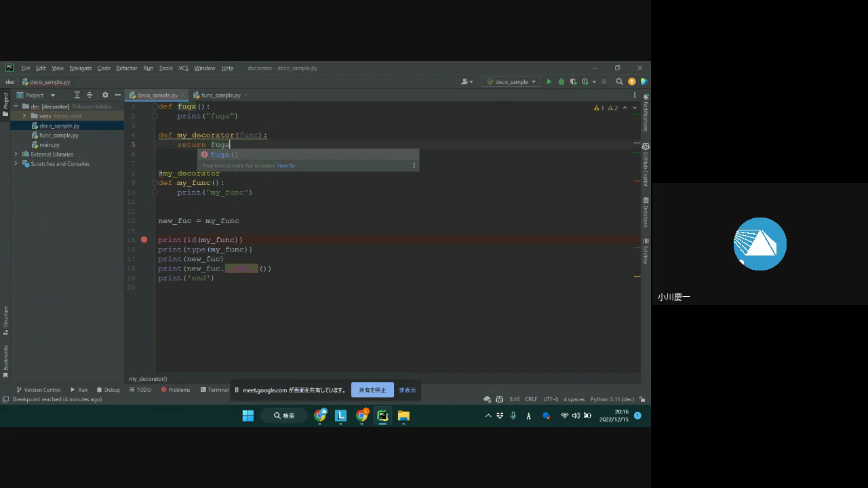Image resolution: width=868 pixels, height=488 pixels.
Task: Click the 非表示 link
Action: (407, 390)
